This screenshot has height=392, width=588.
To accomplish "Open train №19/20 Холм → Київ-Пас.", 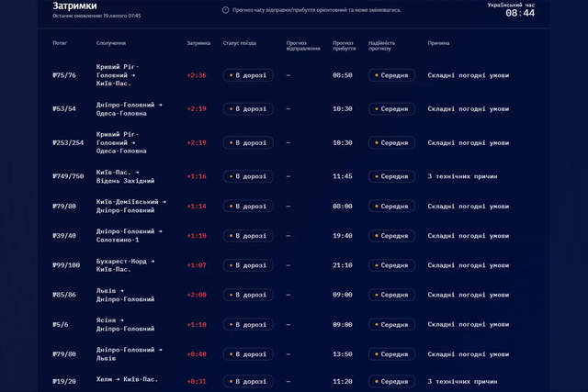I will (64, 381).
